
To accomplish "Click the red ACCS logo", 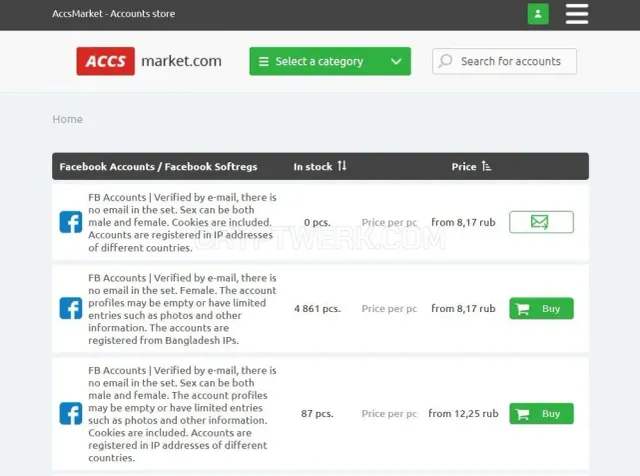I will (106, 61).
